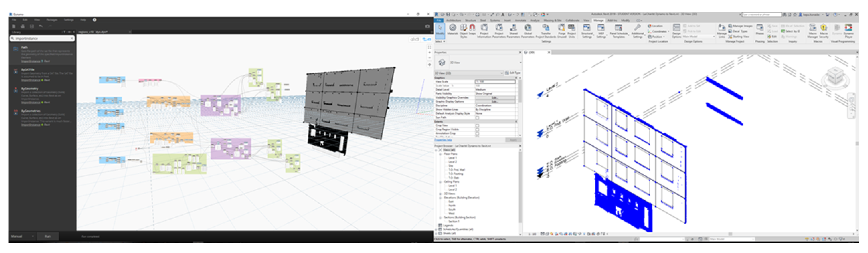Image resolution: width=868 pixels, height=253 pixels.
Task: Open the Packages menu in Dynamo
Action: tap(52, 20)
